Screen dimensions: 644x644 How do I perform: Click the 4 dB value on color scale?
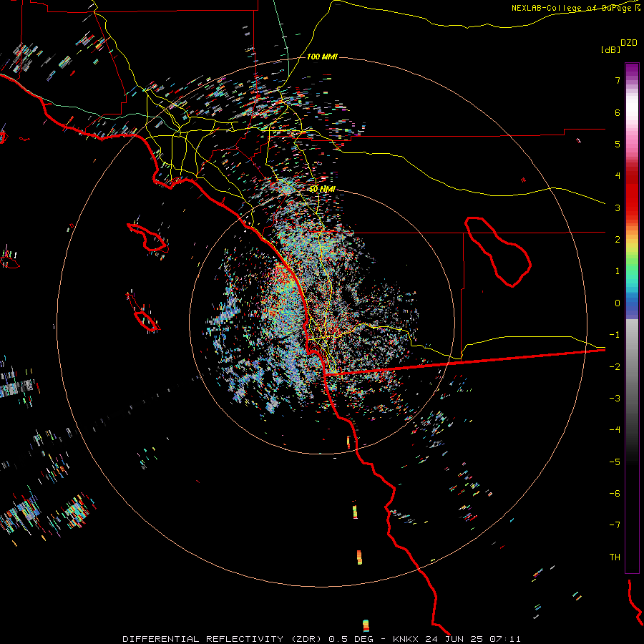pyautogui.click(x=618, y=176)
